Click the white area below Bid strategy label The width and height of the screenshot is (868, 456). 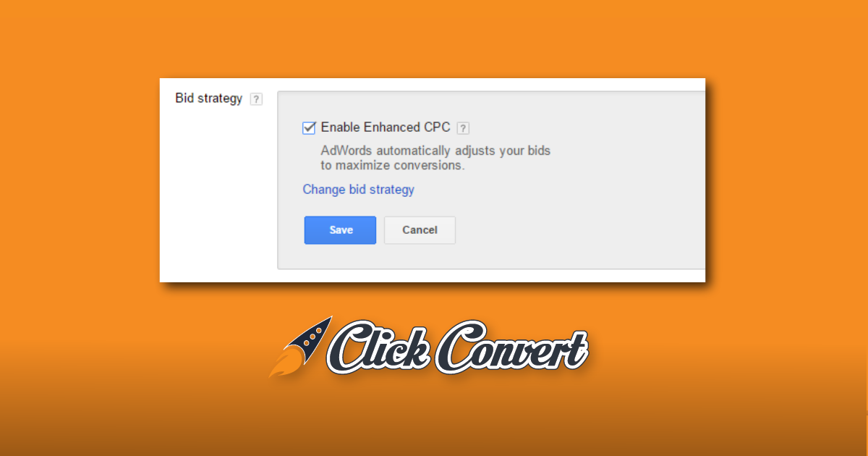[x=217, y=195]
